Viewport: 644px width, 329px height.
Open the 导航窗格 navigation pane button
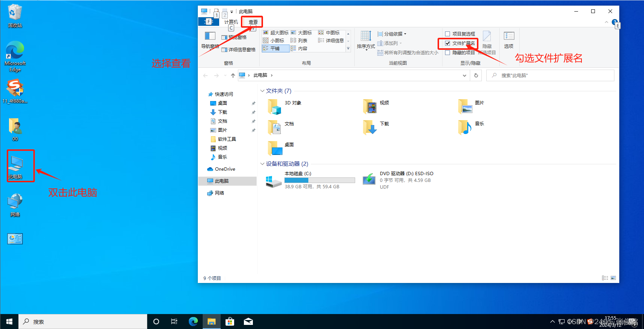point(210,40)
